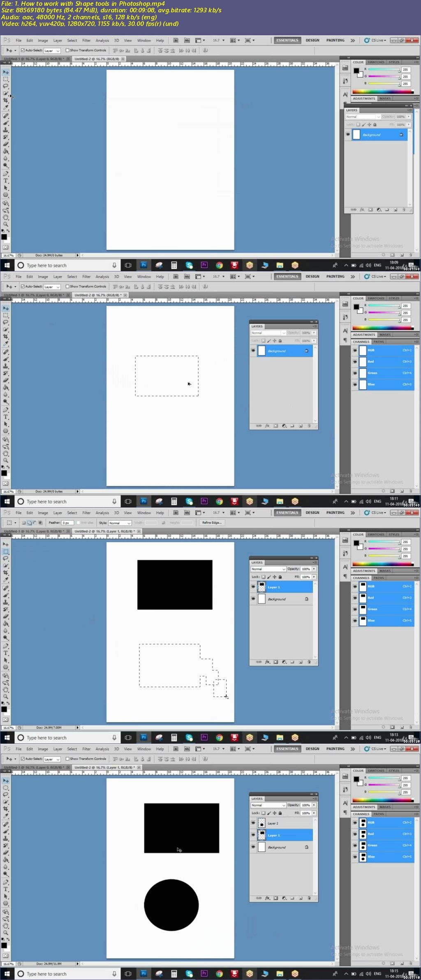Select the Intersect with selection mode icon
This screenshot has height=980, width=421.
click(x=40, y=523)
